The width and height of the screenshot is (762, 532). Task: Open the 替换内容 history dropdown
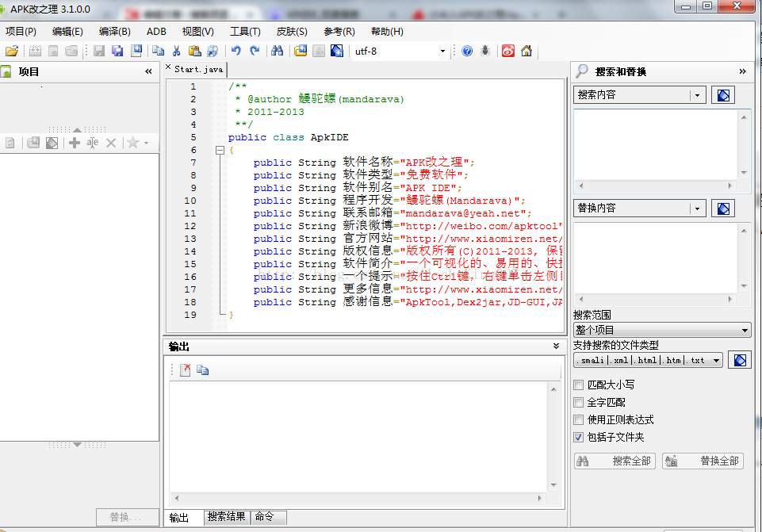pyautogui.click(x=697, y=209)
